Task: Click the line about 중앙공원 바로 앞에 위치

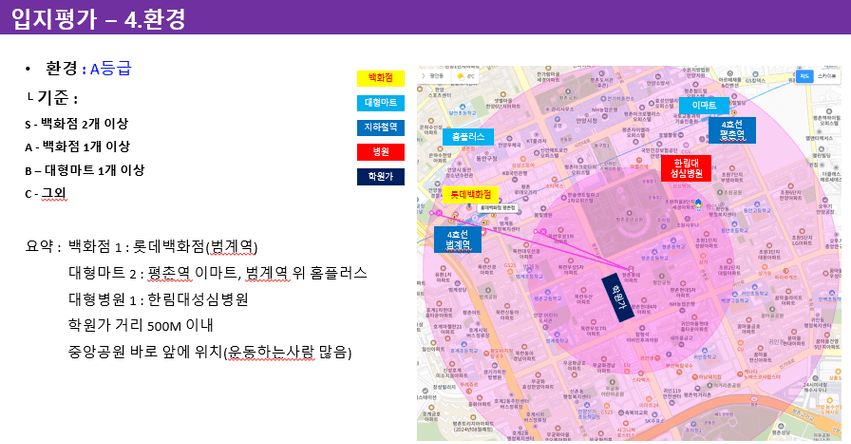Action: tap(209, 352)
